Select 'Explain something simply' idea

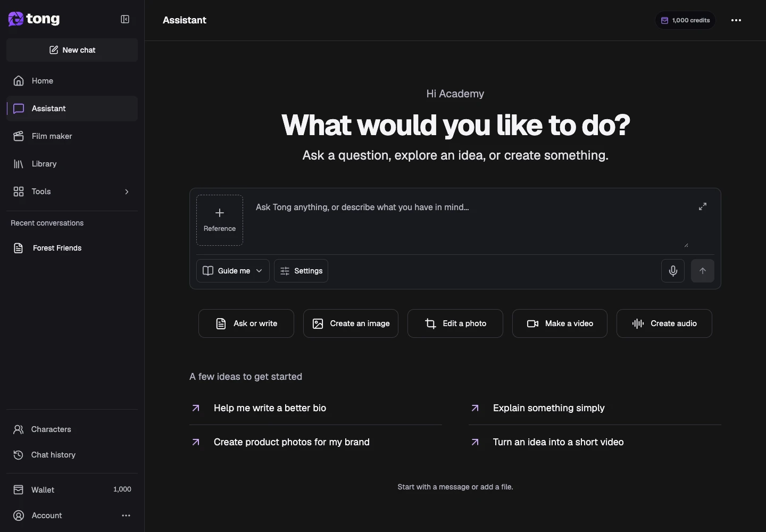595,408
